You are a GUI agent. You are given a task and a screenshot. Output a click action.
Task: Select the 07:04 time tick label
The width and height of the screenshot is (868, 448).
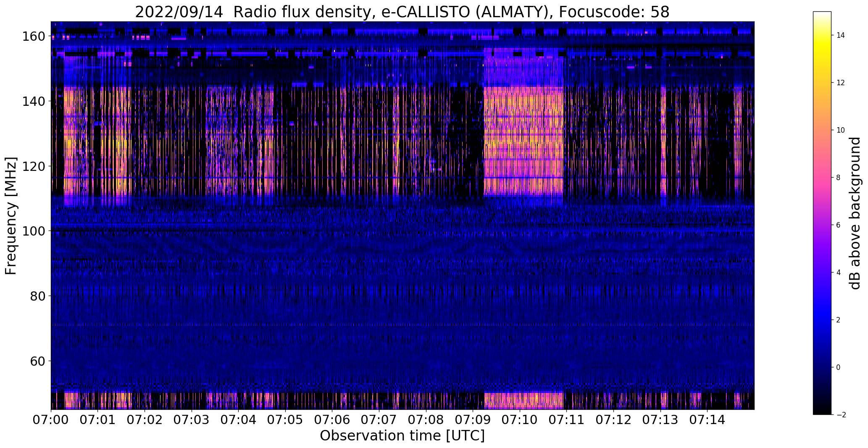[x=239, y=420]
